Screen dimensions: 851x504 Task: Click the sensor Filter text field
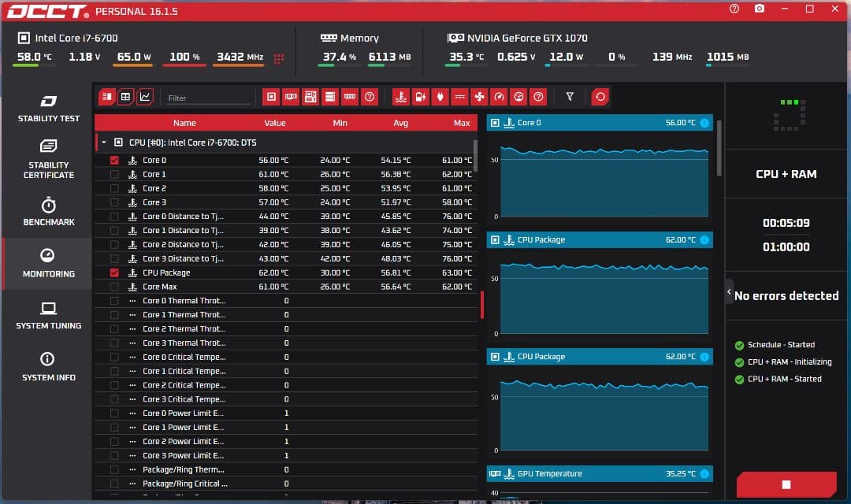click(x=207, y=98)
